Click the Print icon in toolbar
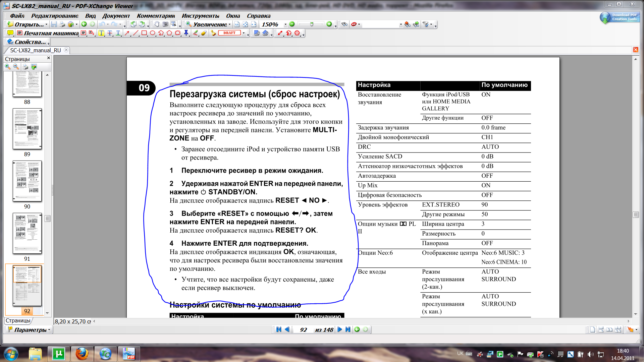Image resolution: width=644 pixels, height=362 pixels. [x=62, y=24]
